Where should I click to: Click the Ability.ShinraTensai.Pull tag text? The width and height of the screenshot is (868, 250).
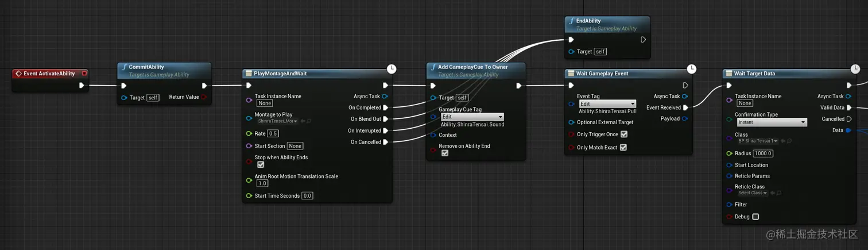tap(608, 111)
